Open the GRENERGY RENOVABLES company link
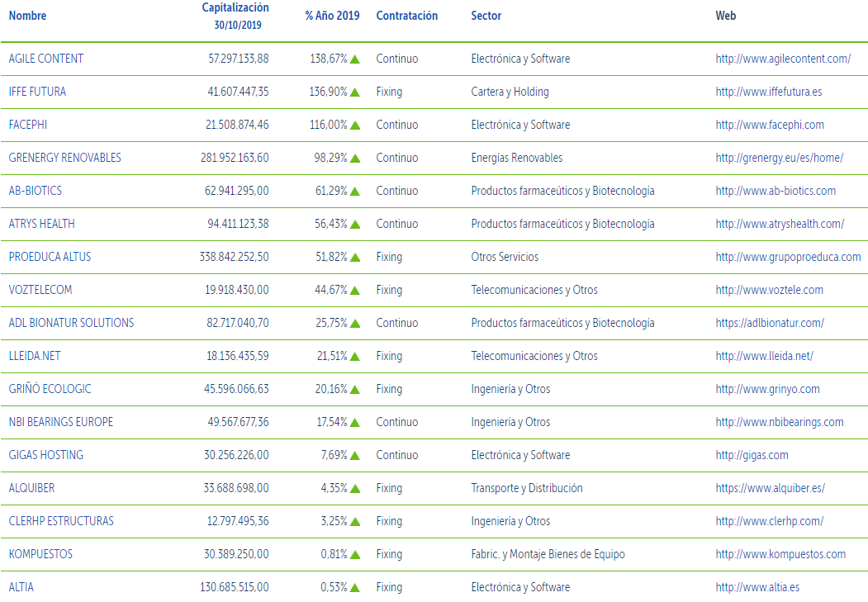Screen dimensions: 868x602 pyautogui.click(x=64, y=158)
